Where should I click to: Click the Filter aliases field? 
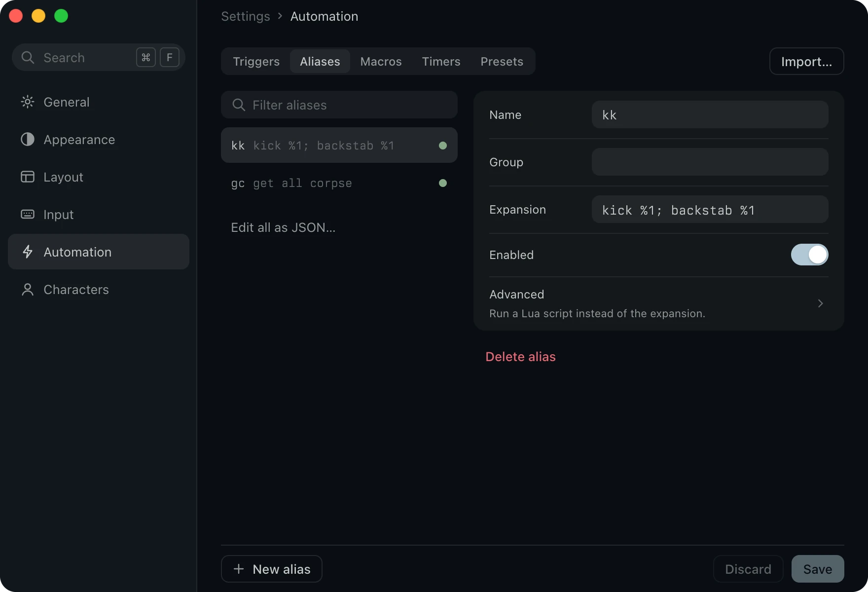tap(339, 105)
